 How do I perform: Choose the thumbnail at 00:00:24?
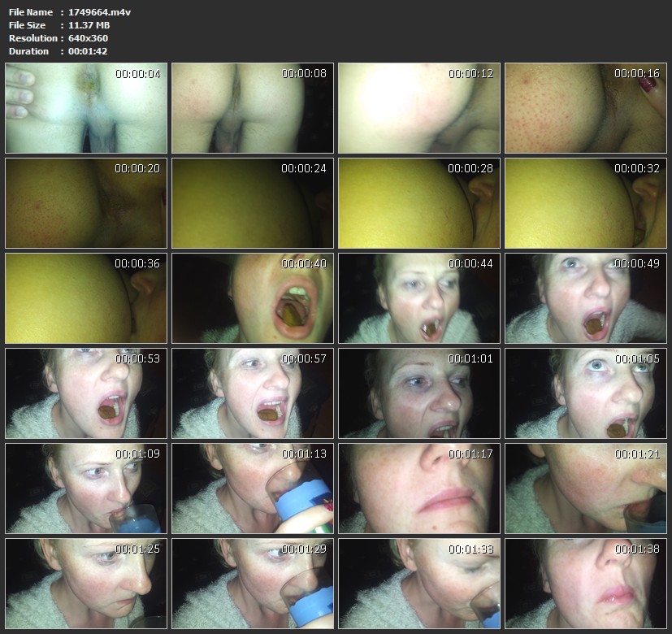coord(253,203)
